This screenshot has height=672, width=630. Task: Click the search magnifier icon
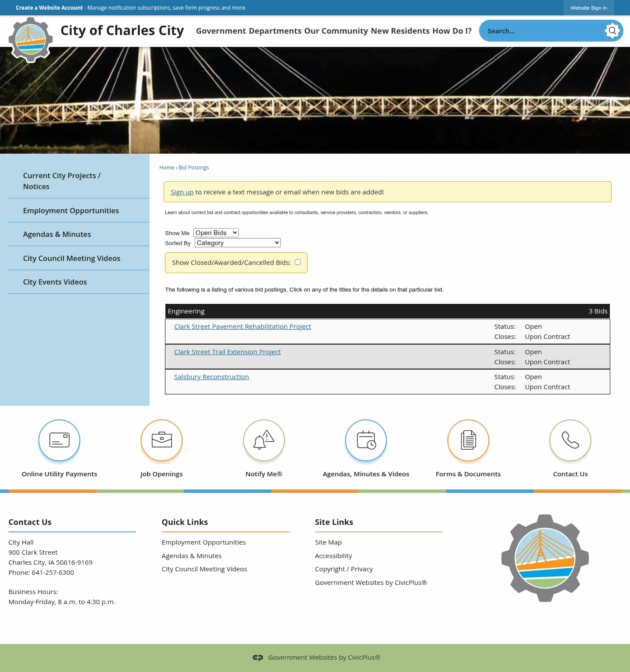coord(612,31)
